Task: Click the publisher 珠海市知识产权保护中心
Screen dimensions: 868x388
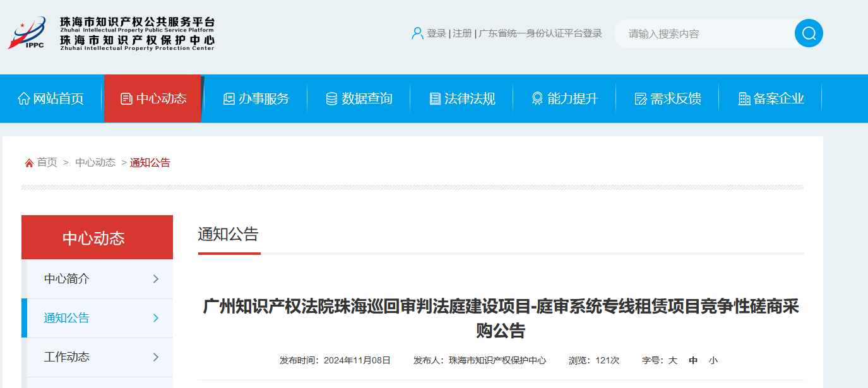Action: coord(497,361)
